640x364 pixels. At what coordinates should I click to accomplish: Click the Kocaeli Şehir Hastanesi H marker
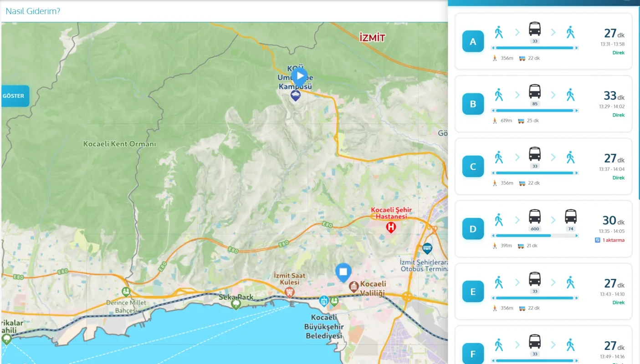coord(391,227)
